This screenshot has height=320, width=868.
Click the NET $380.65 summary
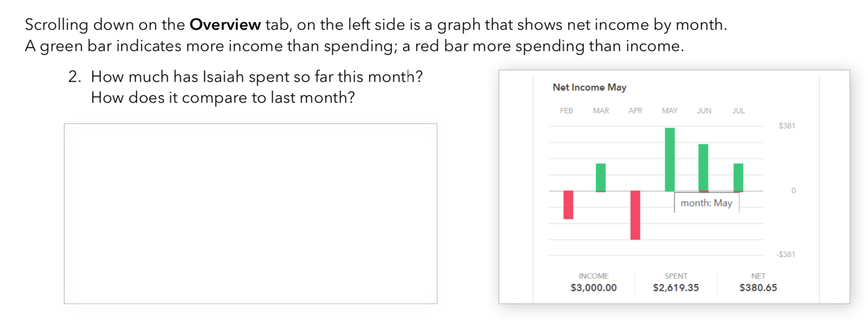(x=758, y=282)
